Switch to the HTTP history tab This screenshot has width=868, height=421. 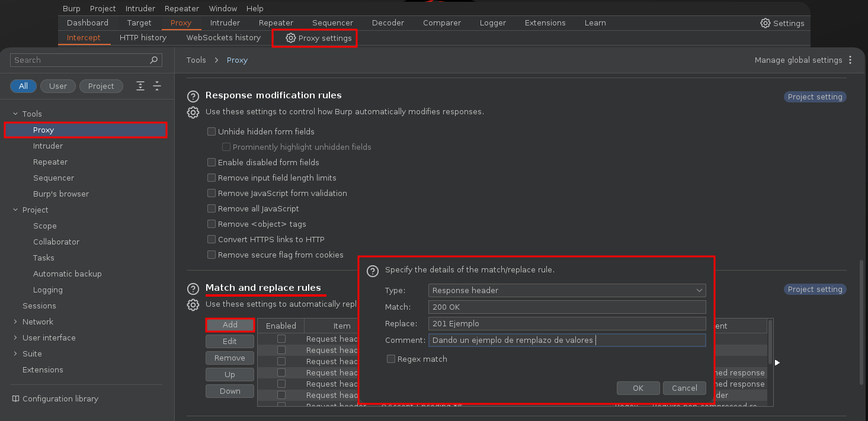143,37
